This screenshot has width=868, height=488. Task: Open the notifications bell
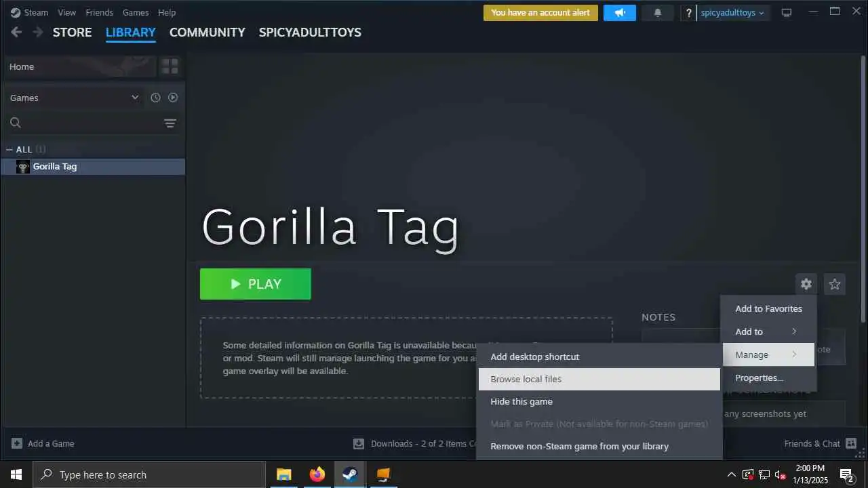pyautogui.click(x=657, y=12)
